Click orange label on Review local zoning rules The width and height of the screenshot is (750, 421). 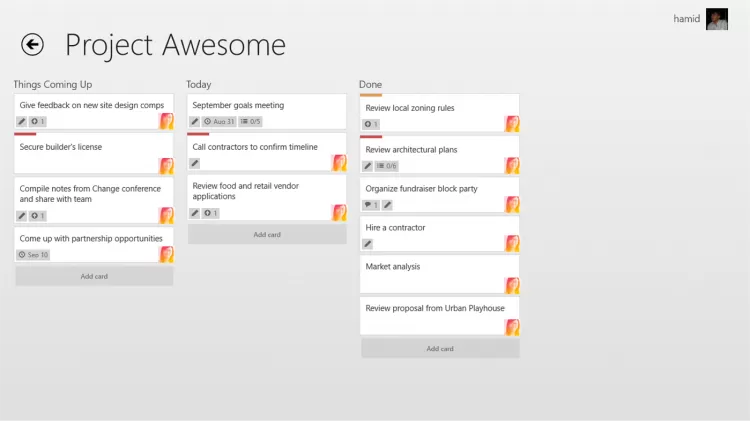[371, 95]
